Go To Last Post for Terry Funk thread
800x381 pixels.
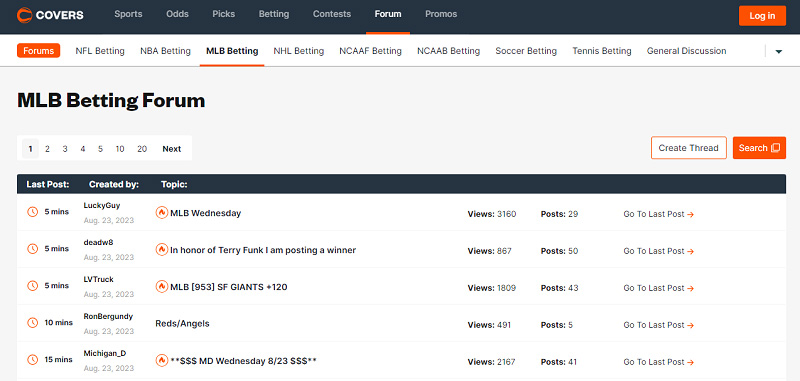tap(659, 251)
